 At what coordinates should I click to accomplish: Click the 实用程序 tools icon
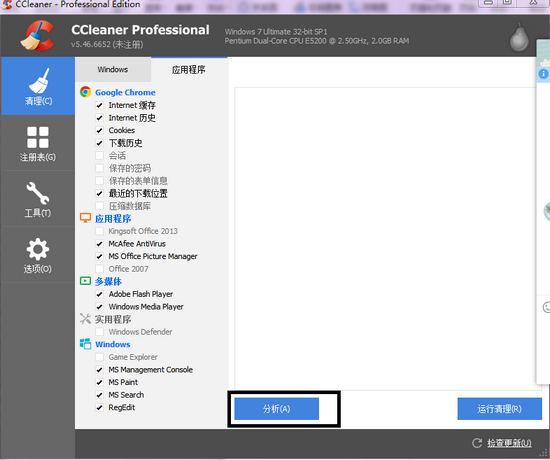(85, 319)
